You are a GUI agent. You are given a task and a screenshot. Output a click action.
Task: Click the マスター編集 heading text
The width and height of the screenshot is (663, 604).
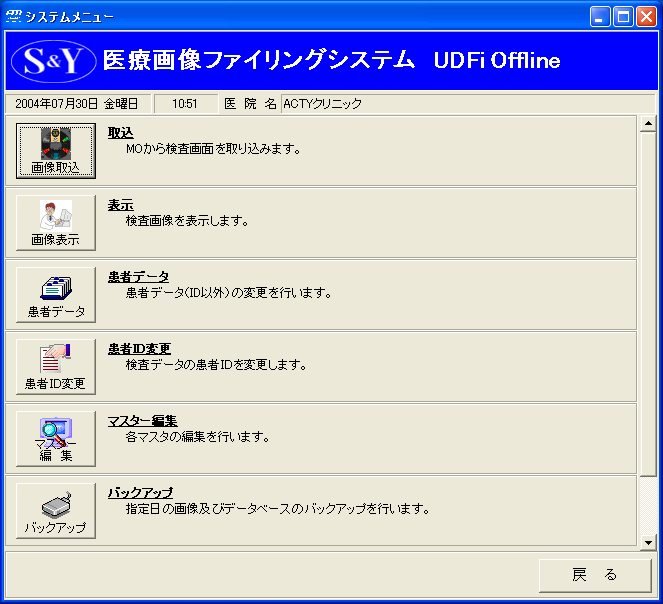point(142,421)
